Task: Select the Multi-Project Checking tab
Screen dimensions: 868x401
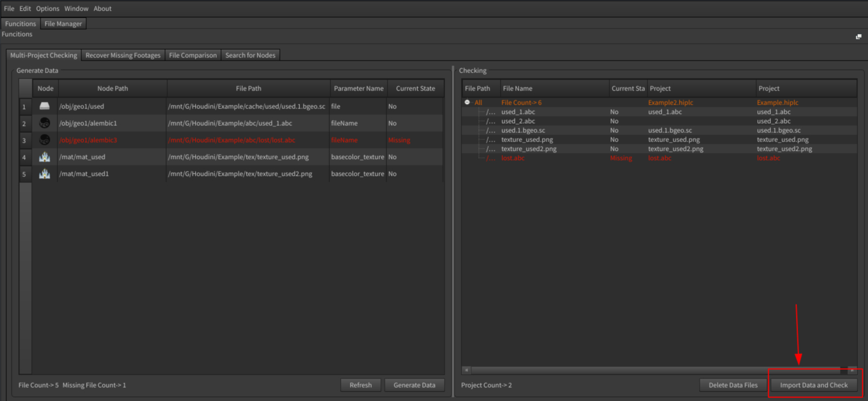Action: pyautogui.click(x=44, y=55)
